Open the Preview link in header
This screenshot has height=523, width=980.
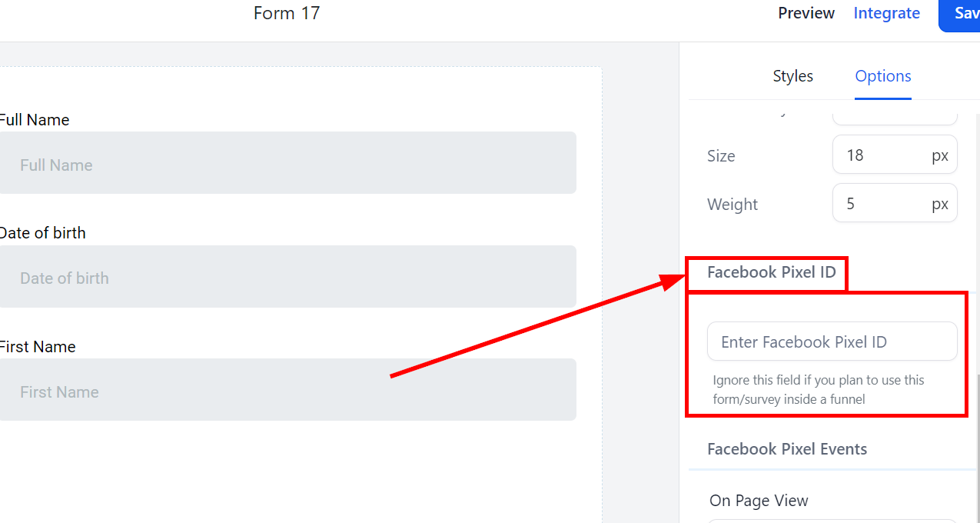coord(806,13)
